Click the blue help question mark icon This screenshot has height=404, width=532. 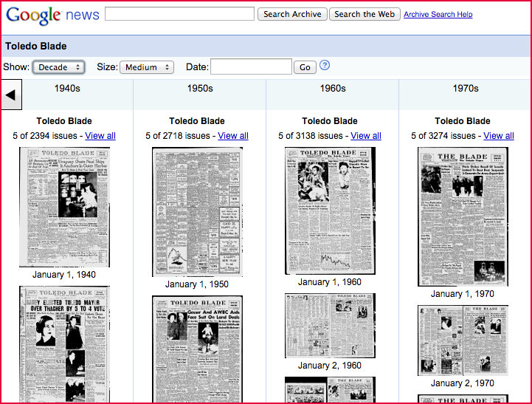325,65
